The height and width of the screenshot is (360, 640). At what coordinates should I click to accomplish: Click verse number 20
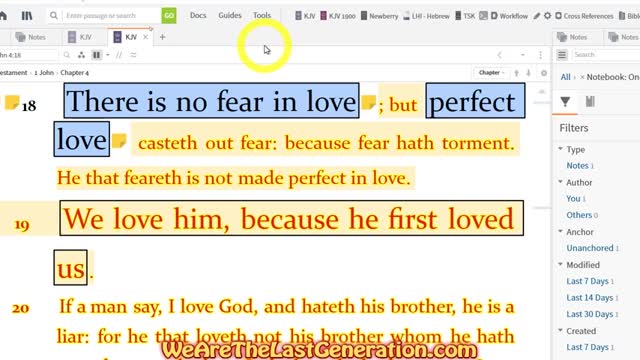(20, 308)
